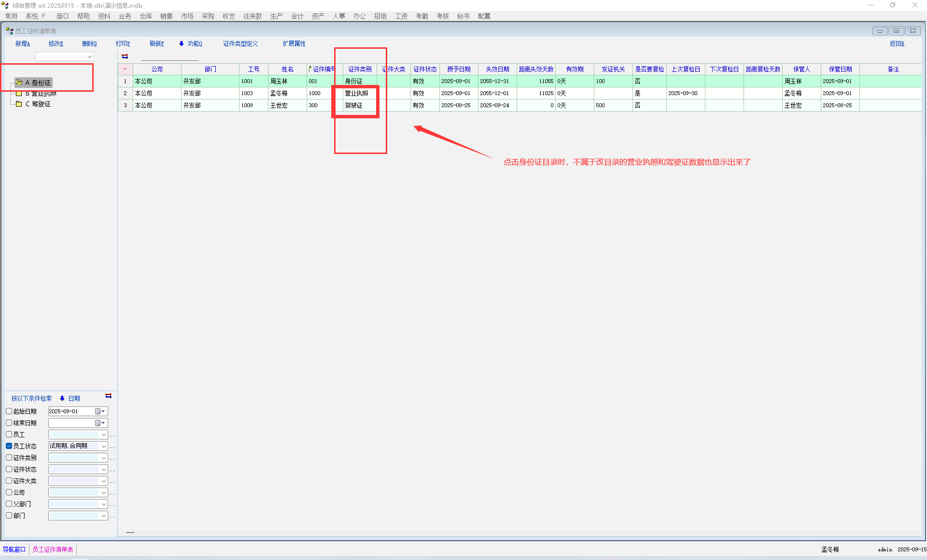Enable the 证件类别 filter checkbox
927x560 pixels.
click(x=9, y=458)
